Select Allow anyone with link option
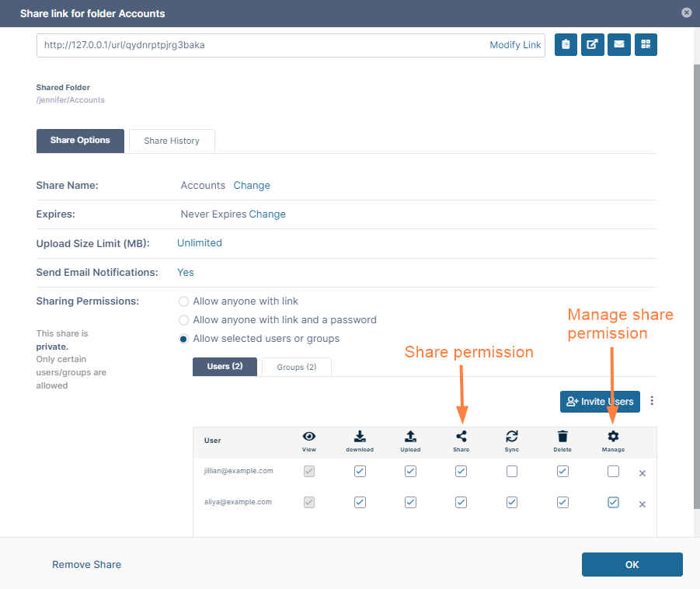Image resolution: width=700 pixels, height=589 pixels. (x=184, y=301)
